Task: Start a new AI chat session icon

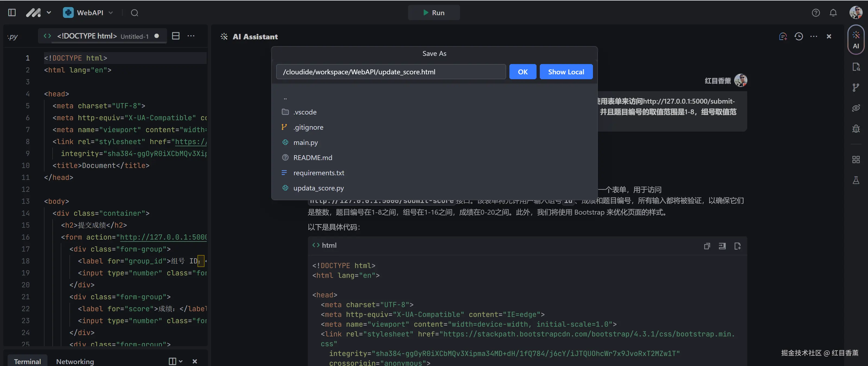Action: click(783, 36)
